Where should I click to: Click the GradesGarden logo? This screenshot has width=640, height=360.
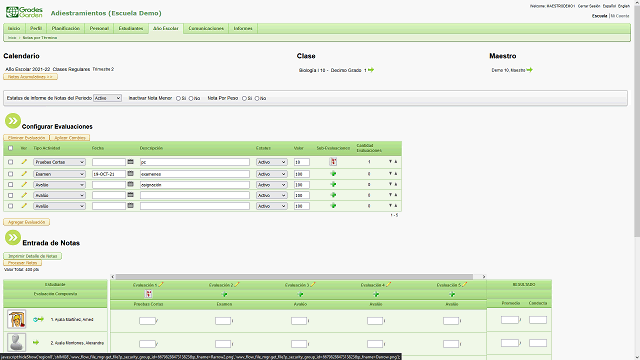24,12
